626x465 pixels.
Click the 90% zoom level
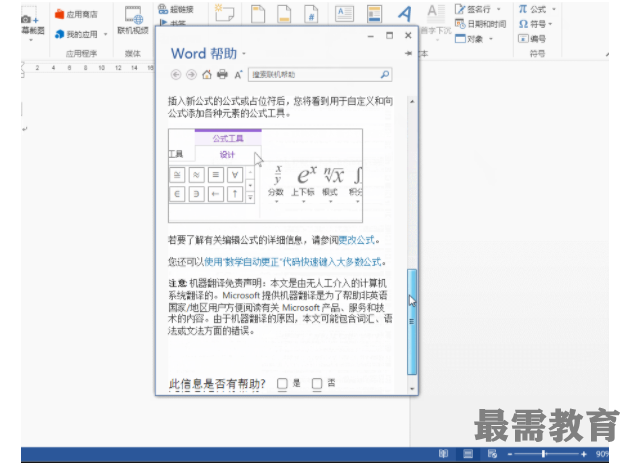click(x=602, y=454)
